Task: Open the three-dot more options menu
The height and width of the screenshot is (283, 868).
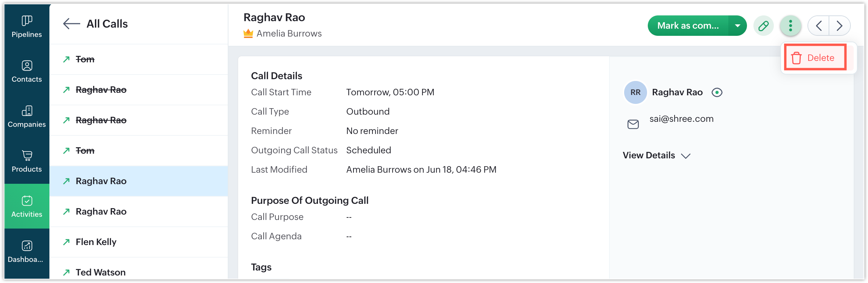Action: coord(790,26)
